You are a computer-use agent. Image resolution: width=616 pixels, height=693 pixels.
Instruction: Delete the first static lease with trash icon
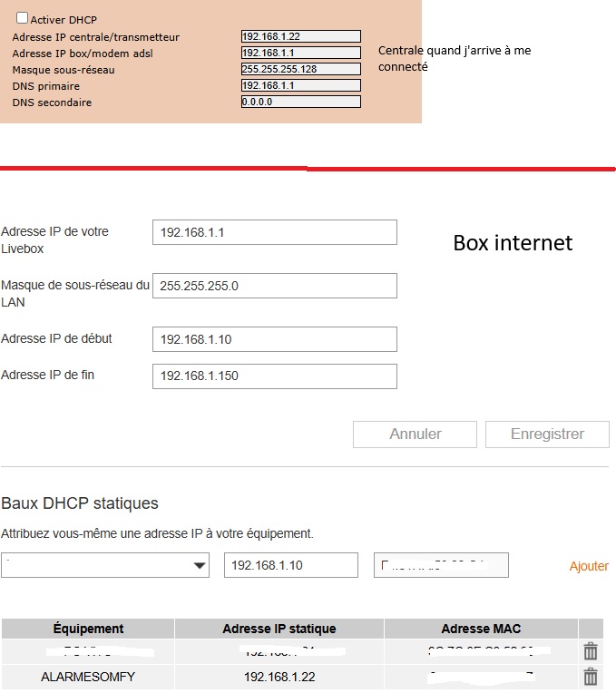click(591, 650)
